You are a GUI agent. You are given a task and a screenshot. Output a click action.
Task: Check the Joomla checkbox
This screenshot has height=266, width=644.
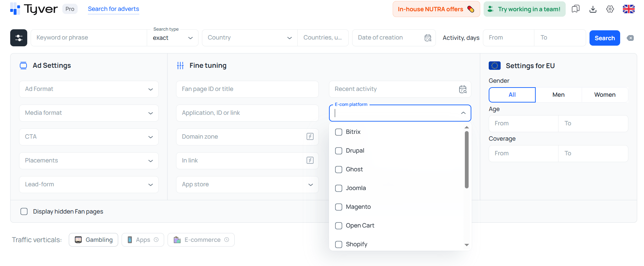pyautogui.click(x=339, y=188)
